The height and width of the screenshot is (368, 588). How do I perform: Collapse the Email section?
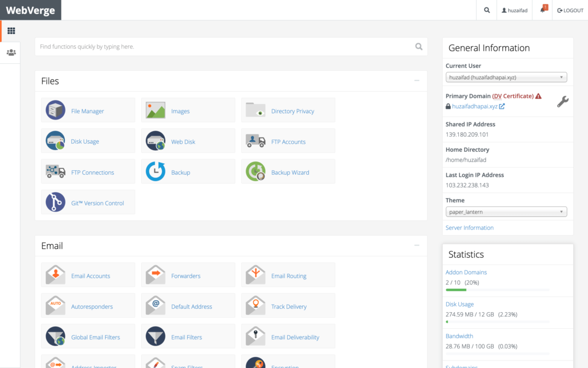417,246
